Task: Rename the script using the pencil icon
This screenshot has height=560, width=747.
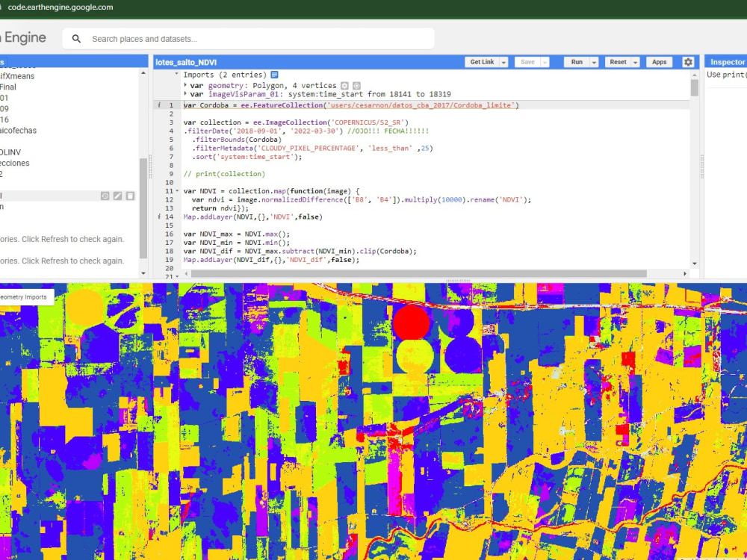Action: (117, 195)
